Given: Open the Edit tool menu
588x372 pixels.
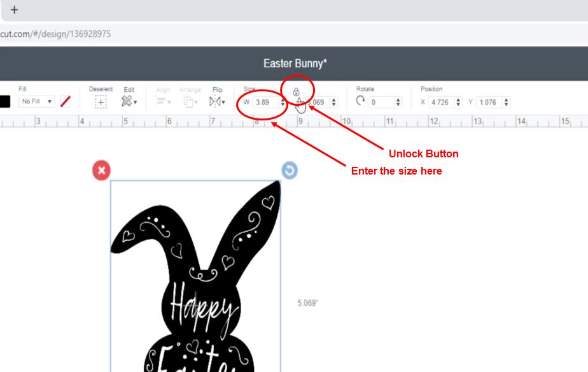Looking at the screenshot, I should pyautogui.click(x=129, y=101).
